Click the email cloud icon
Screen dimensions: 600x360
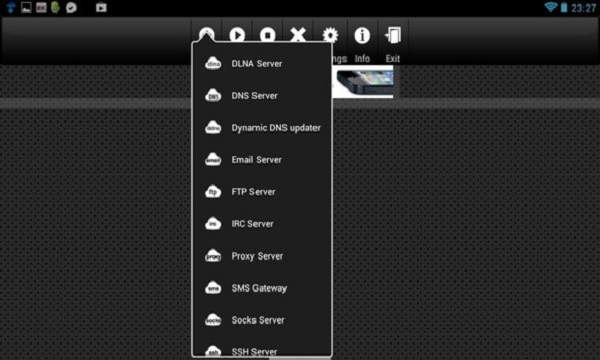(x=213, y=160)
